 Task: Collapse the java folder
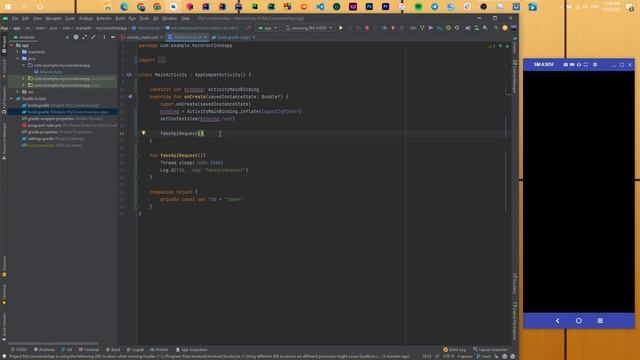pos(18,58)
